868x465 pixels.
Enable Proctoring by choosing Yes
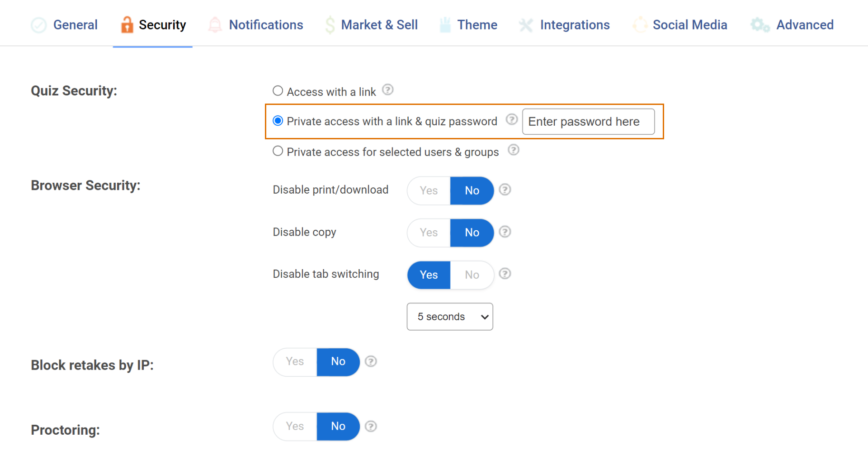point(295,426)
